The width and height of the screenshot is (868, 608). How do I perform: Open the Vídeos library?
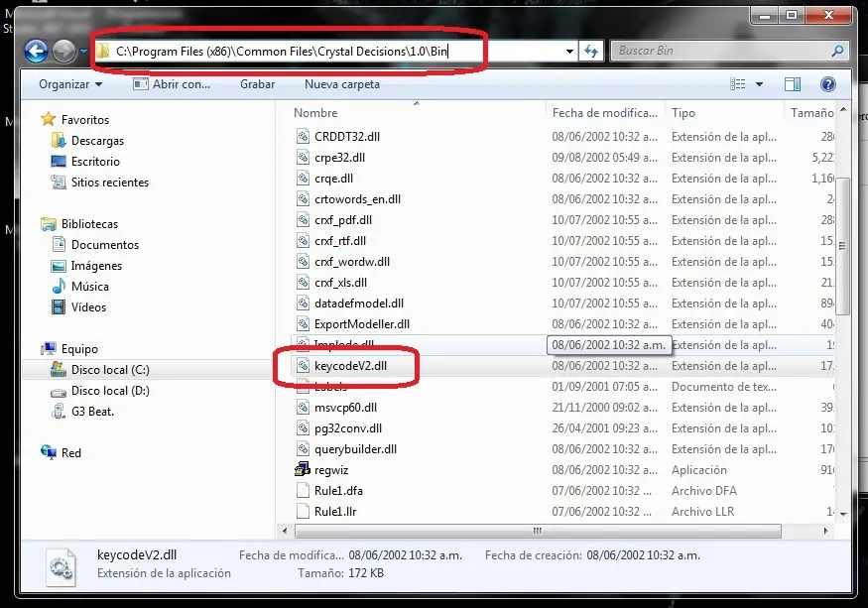pyautogui.click(x=88, y=307)
